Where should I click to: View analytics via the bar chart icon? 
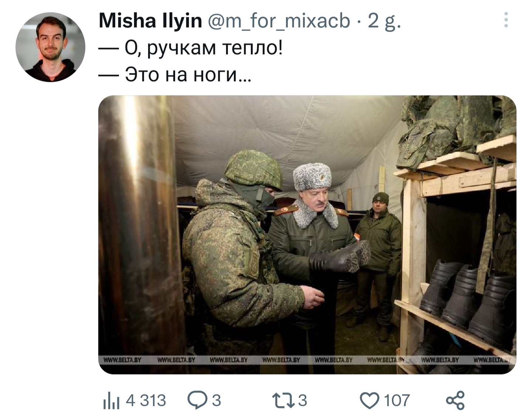[x=112, y=401]
